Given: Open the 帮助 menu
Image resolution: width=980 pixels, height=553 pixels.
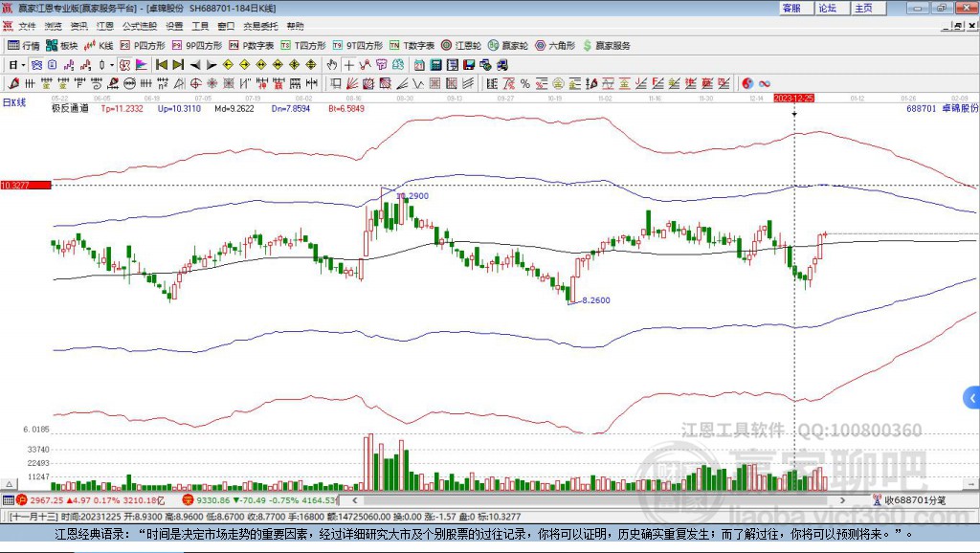Looking at the screenshot, I should pyautogui.click(x=295, y=26).
